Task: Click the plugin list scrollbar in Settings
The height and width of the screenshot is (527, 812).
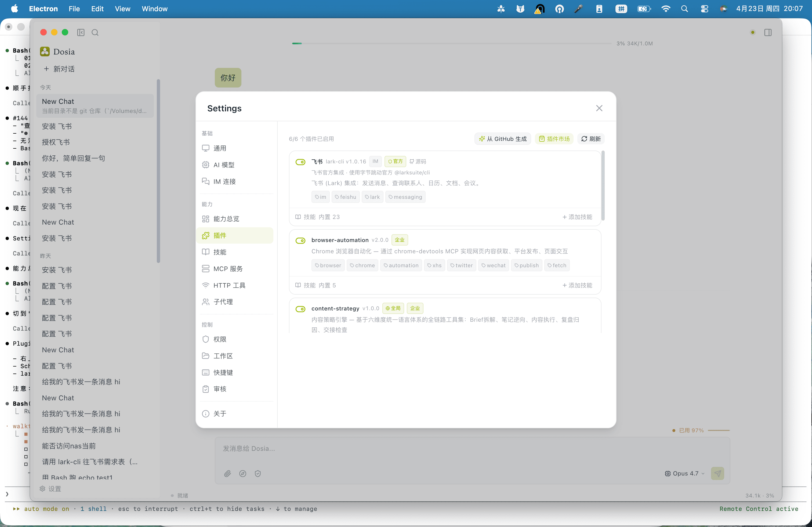Action: (603, 186)
